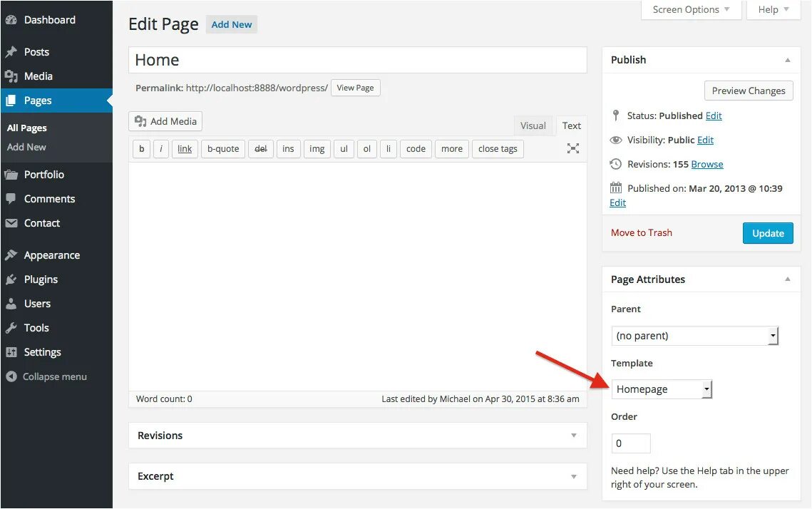Image resolution: width=812 pixels, height=509 pixels.
Task: Insert a b-quote tag
Action: (x=223, y=149)
